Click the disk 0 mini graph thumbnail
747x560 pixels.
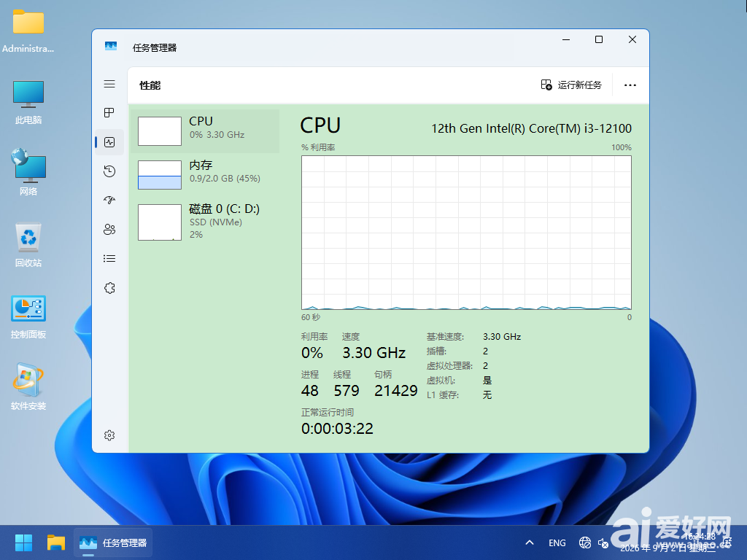(160, 222)
